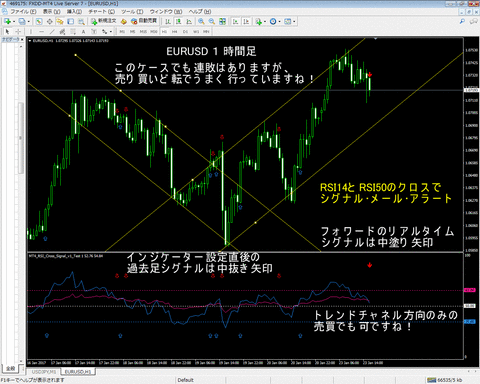This screenshot has width=480, height=384.
Task: Select the Trendline drawing tool
Action: tap(52, 32)
